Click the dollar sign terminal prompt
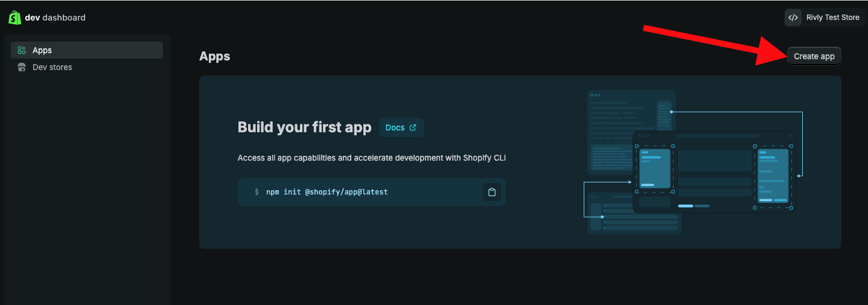The image size is (868, 305). click(x=257, y=192)
